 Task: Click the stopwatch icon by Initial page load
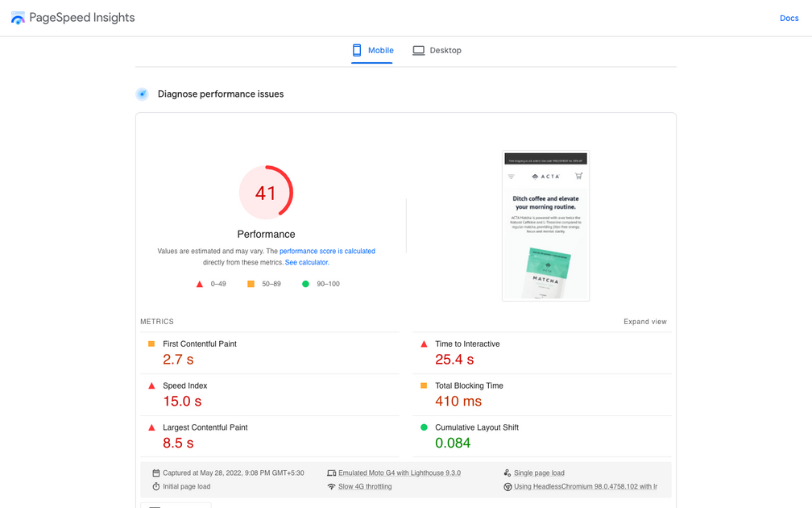point(156,487)
